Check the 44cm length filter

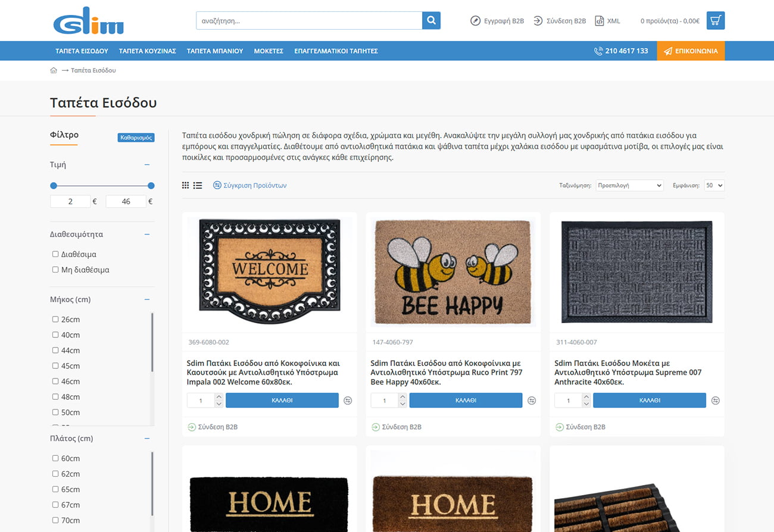55,351
